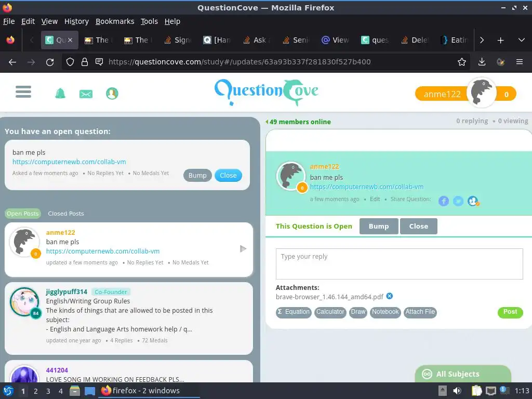Open the Help menu

click(172, 21)
